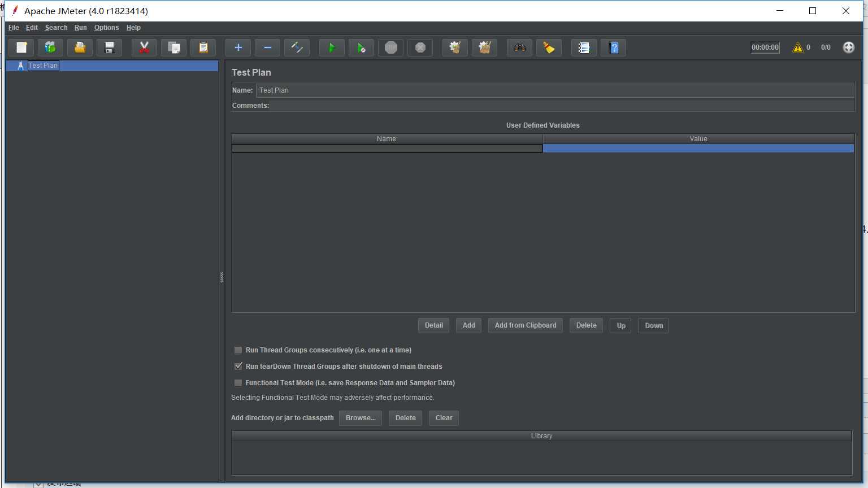Click the Toggle enable/disable icon
This screenshot has height=488, width=868.
[x=297, y=48]
